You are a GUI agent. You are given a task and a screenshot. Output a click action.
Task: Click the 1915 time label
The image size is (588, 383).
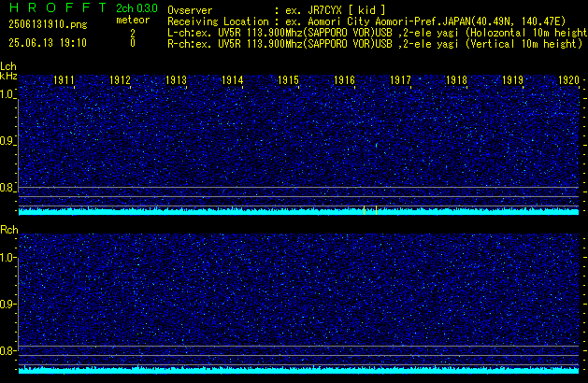[288, 80]
